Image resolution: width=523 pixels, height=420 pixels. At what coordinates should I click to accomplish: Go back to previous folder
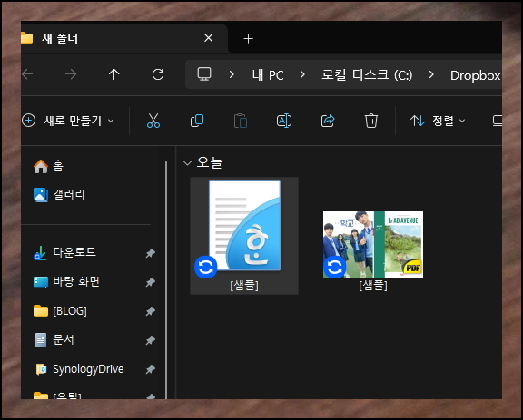coord(27,74)
